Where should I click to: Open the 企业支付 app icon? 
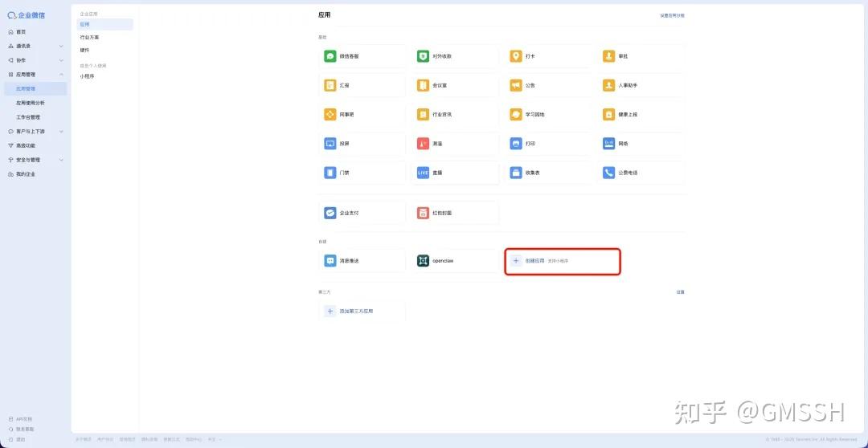(x=330, y=213)
